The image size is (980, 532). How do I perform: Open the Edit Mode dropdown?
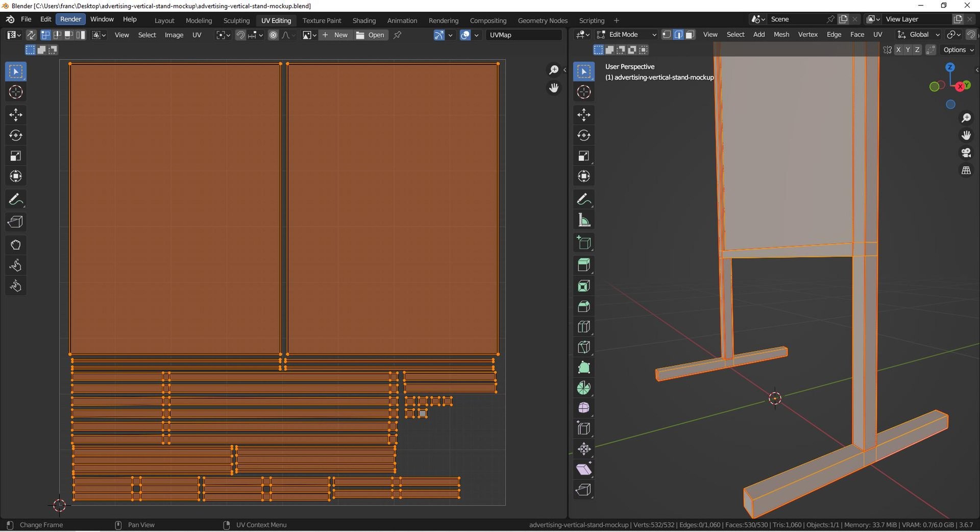click(x=627, y=35)
